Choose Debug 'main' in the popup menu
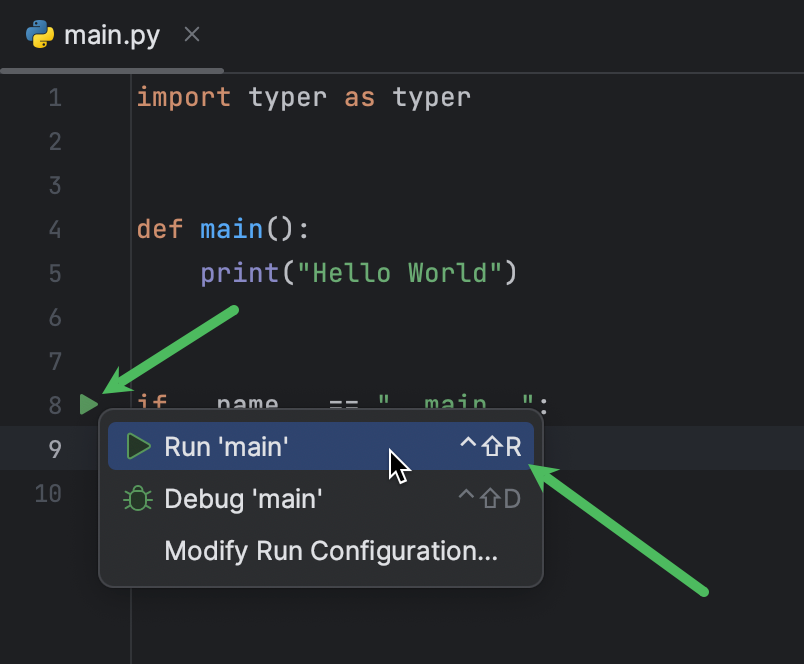 pos(321,498)
